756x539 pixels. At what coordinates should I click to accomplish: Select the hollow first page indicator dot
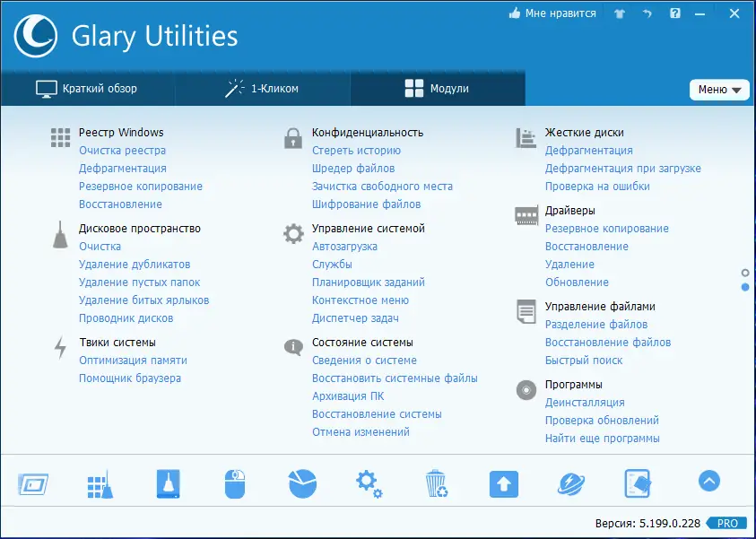point(745,273)
